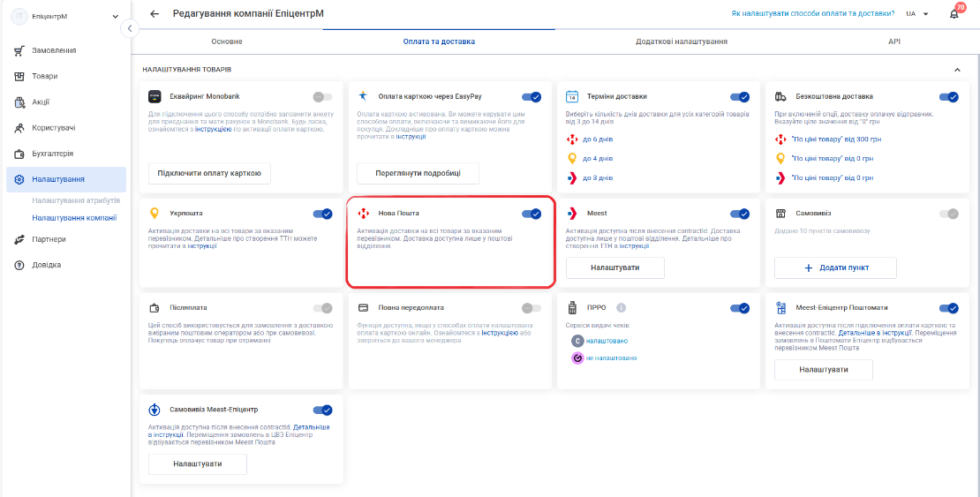Click Налаштувати in the Meest card
Image resolution: width=980 pixels, height=497 pixels.
[615, 267]
